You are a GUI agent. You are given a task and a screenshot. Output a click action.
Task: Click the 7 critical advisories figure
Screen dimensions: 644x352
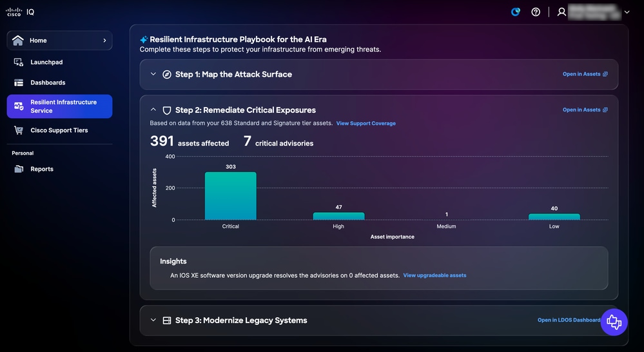278,141
